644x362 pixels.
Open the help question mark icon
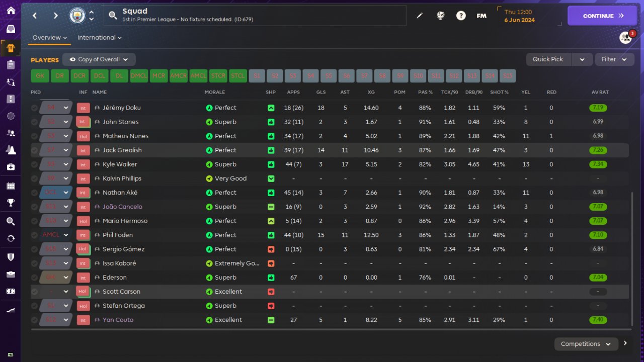461,16
